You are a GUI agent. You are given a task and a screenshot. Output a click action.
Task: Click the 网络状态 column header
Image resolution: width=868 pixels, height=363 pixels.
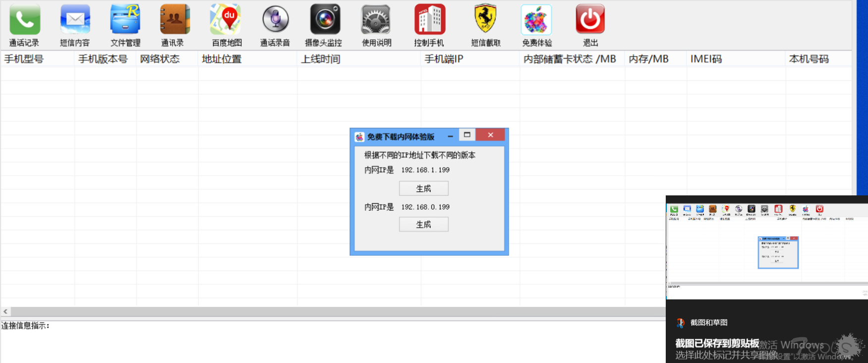click(x=168, y=59)
